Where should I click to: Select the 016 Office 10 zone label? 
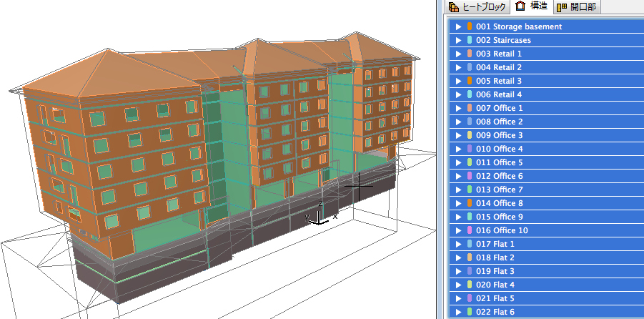(x=502, y=230)
